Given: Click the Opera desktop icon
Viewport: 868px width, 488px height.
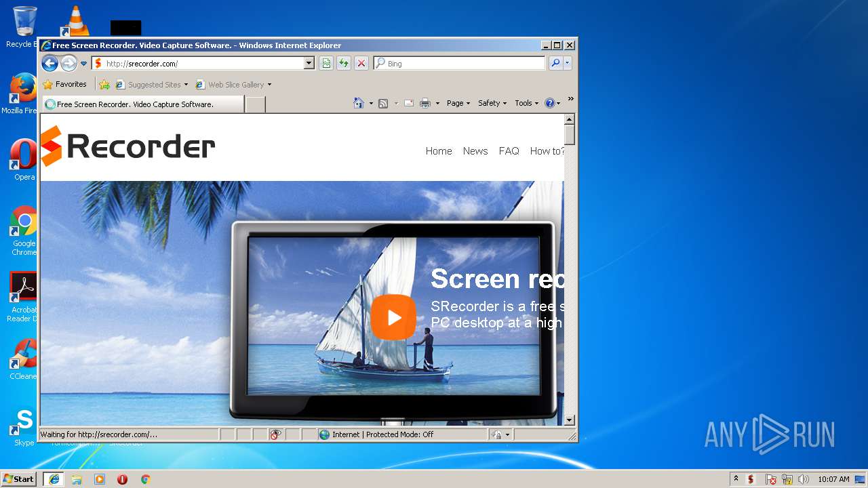Looking at the screenshot, I should [24, 160].
